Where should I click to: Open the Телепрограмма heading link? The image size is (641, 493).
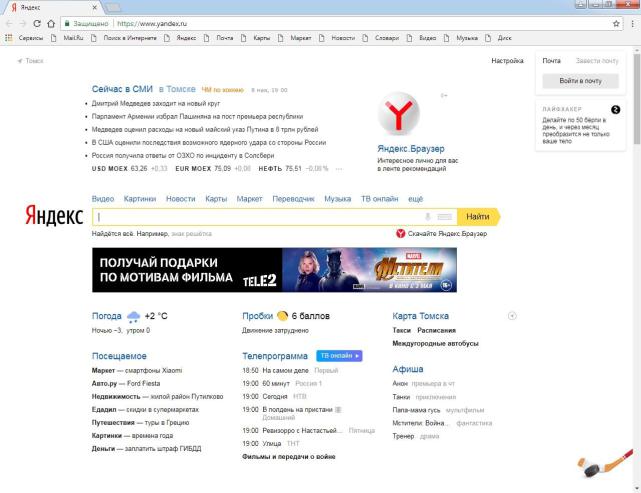click(275, 356)
